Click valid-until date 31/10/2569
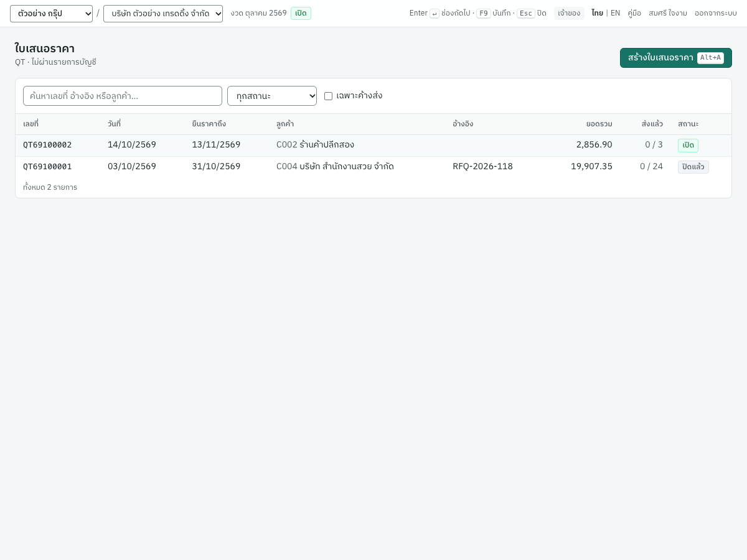The image size is (747, 560). pyautogui.click(x=216, y=167)
